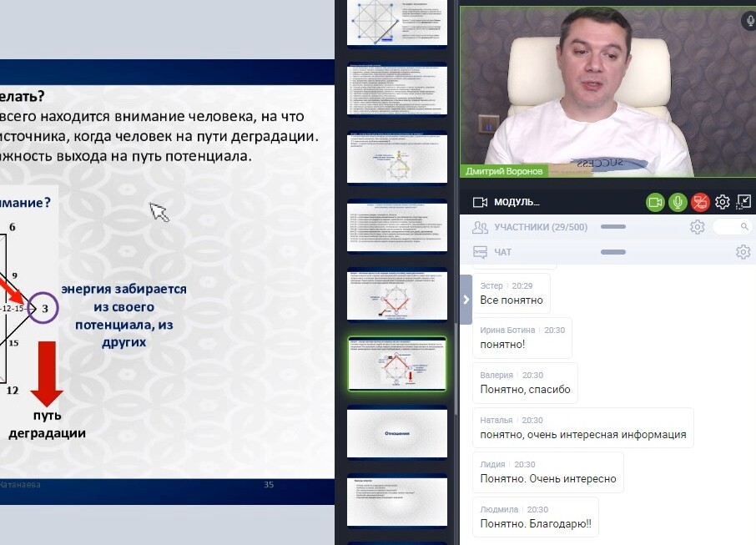Click the chat bubble icon

coord(480,252)
